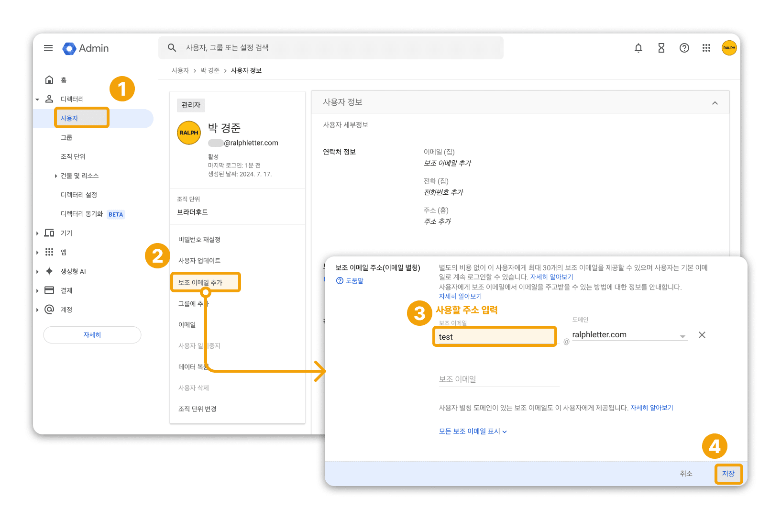The height and width of the screenshot is (532, 781).
Task: Open the hamburger main menu
Action: coord(48,48)
